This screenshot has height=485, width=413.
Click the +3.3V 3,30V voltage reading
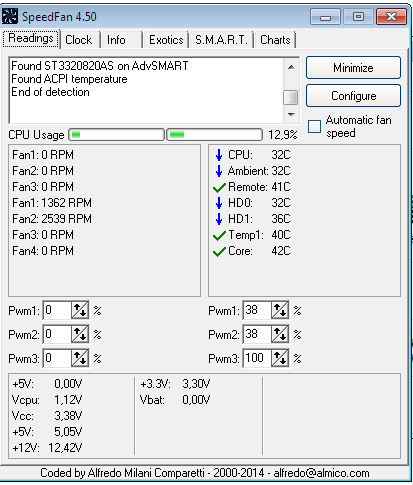pos(175,384)
